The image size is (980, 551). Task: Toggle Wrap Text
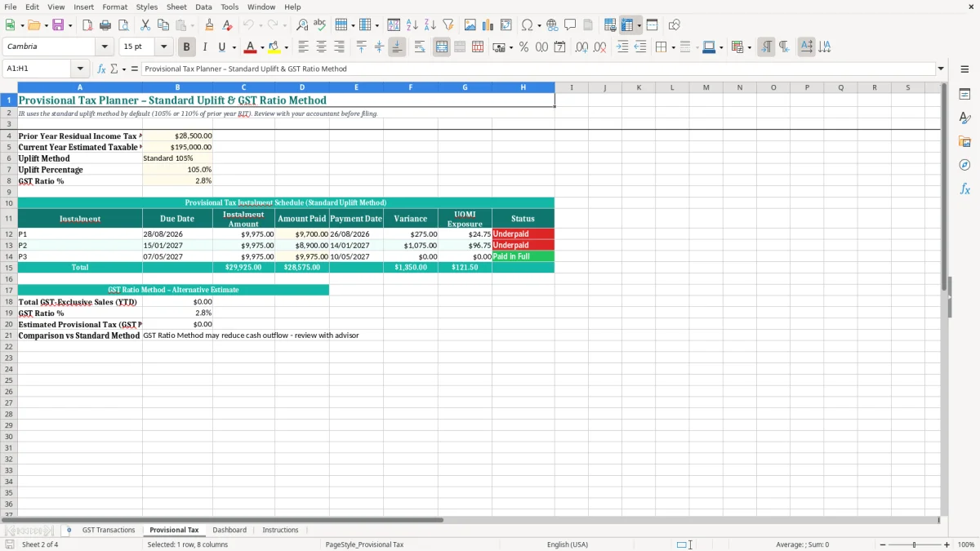(420, 47)
